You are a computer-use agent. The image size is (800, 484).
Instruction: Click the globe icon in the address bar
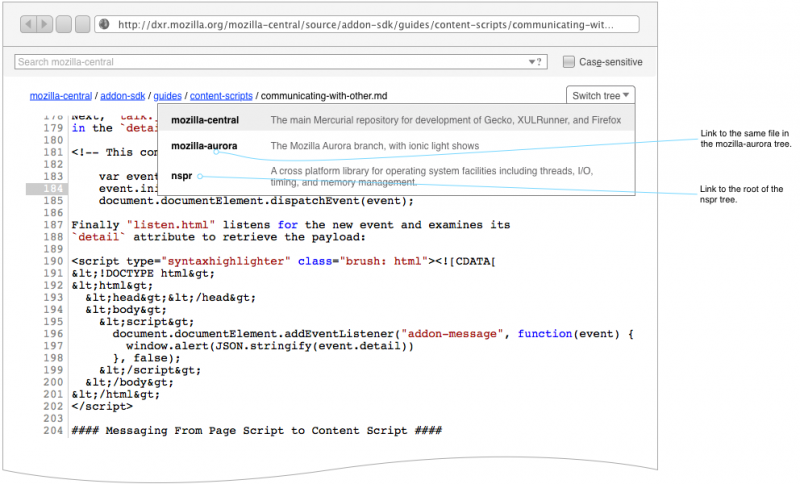pyautogui.click(x=104, y=24)
